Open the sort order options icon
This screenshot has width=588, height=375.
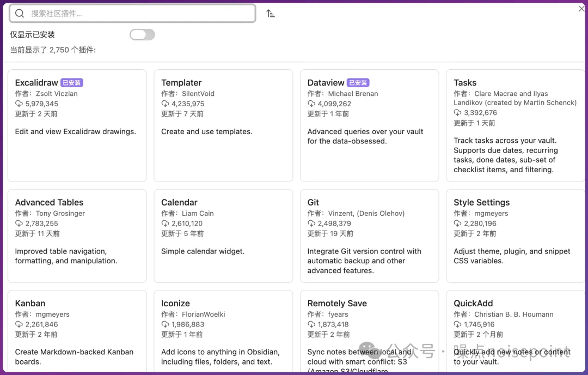271,14
